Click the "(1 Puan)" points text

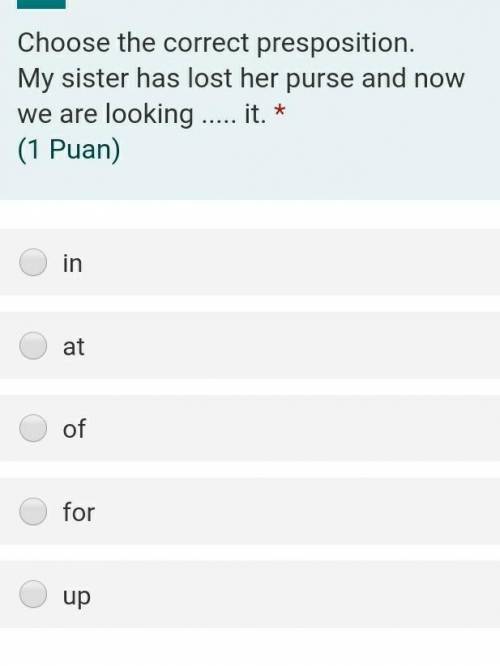click(69, 150)
